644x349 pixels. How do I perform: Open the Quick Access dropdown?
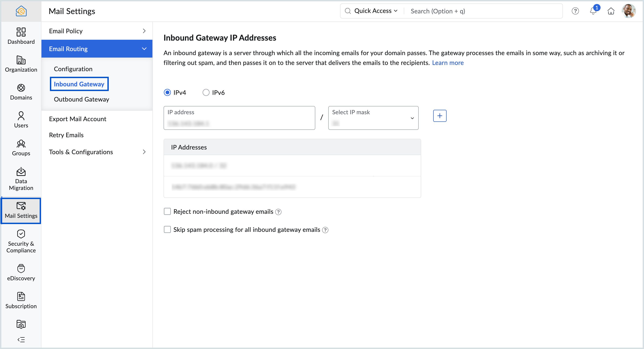click(376, 11)
